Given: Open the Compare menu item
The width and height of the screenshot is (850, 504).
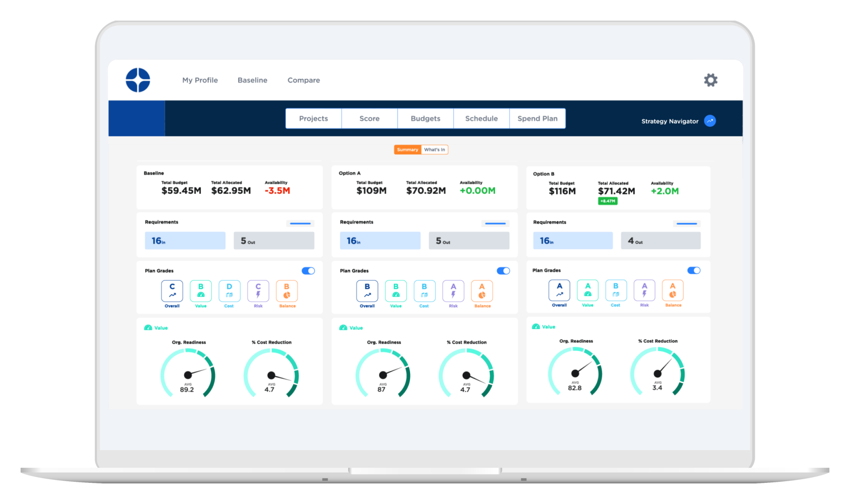Looking at the screenshot, I should tap(303, 80).
